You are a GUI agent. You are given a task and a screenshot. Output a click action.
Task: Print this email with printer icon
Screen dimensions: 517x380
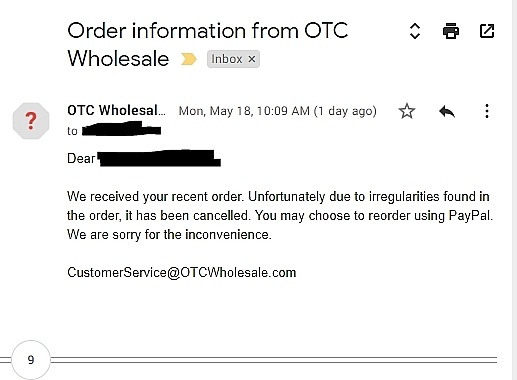[x=451, y=31]
